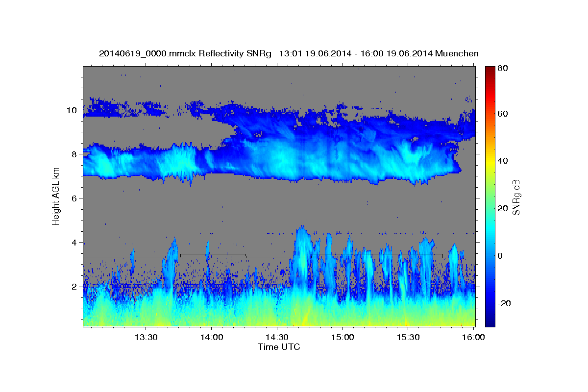Screen dimensions: 588x392
Task: Click the height tick label 4
Action: [x=75, y=243]
